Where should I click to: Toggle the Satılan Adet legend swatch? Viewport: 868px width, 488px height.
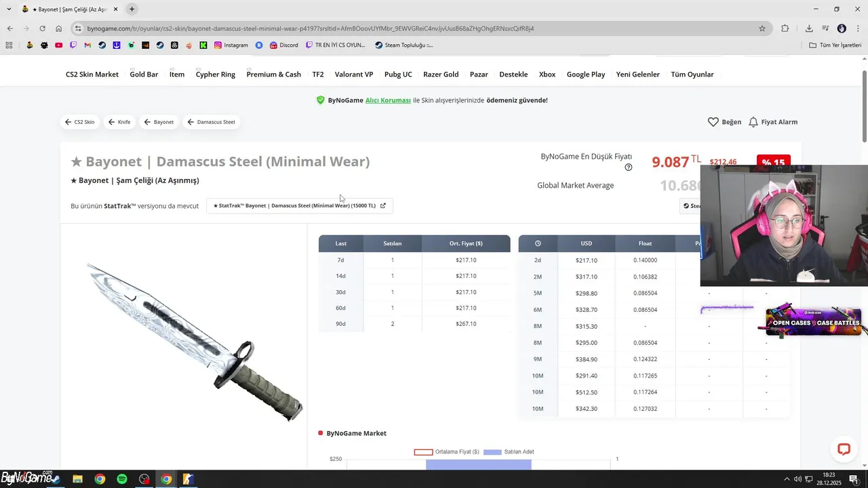click(492, 452)
